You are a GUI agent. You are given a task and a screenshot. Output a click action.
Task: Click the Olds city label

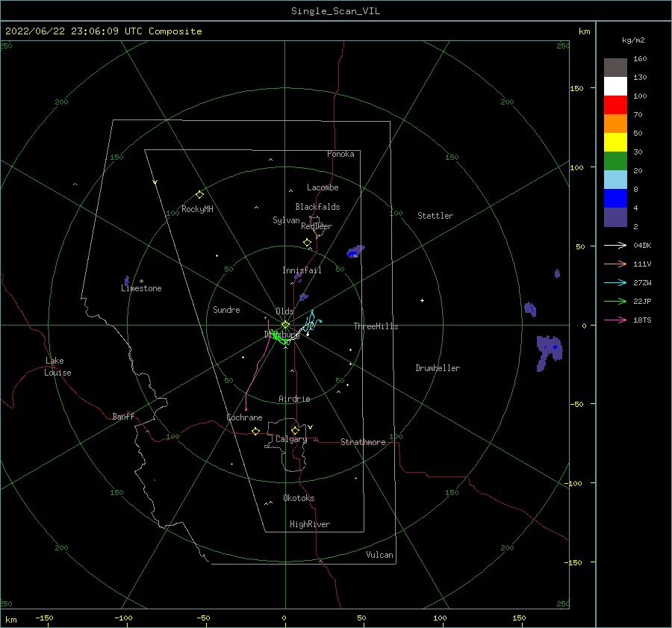pyautogui.click(x=284, y=311)
